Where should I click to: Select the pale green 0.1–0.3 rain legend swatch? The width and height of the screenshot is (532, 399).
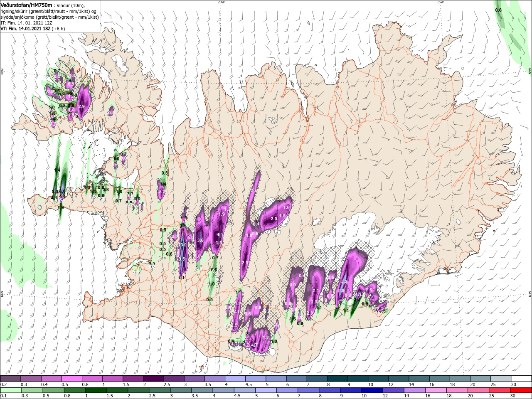pos(11,390)
